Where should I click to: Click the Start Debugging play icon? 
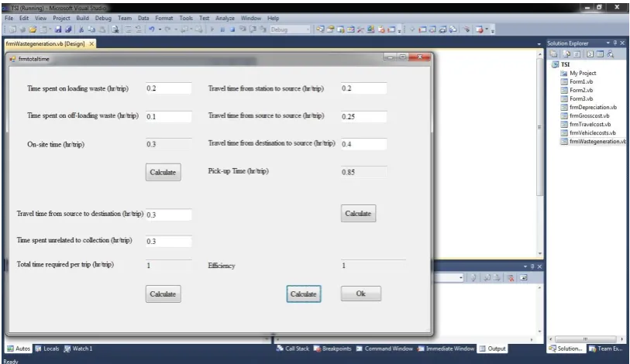point(212,29)
